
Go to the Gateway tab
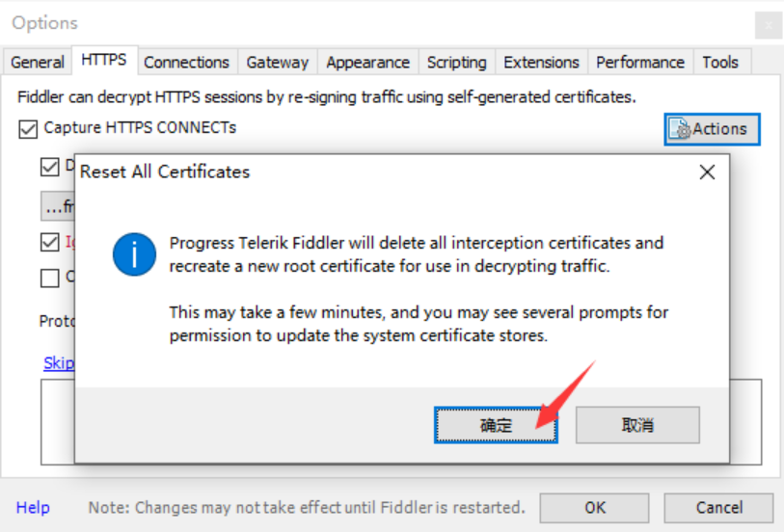(x=278, y=62)
